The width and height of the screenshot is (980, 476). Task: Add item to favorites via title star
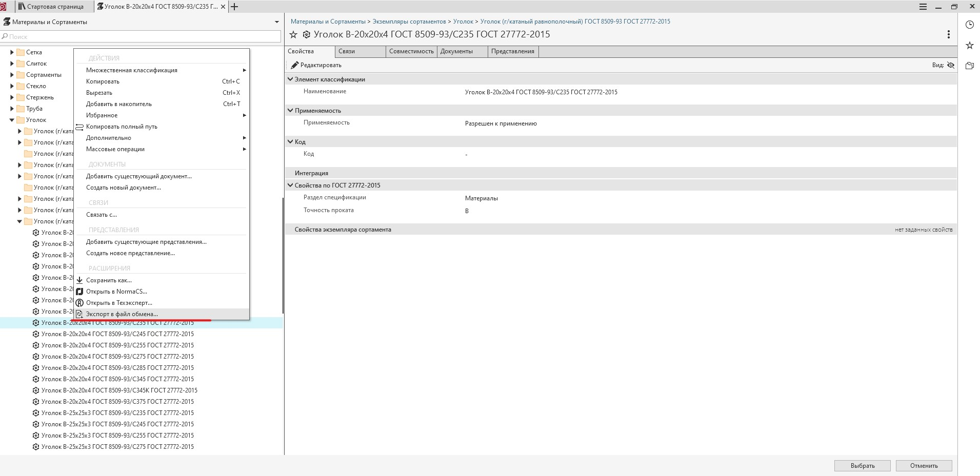pos(293,35)
